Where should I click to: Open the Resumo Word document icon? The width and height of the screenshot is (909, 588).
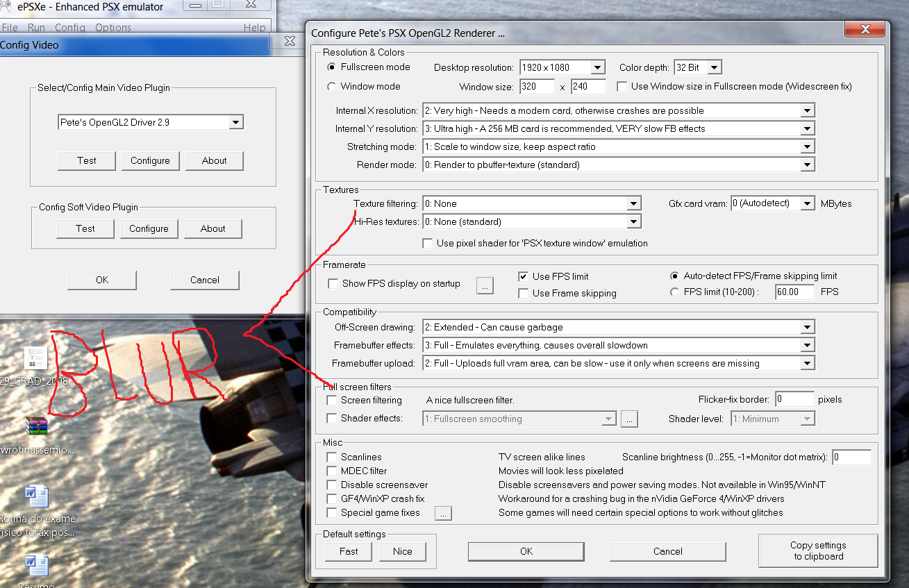click(36, 566)
